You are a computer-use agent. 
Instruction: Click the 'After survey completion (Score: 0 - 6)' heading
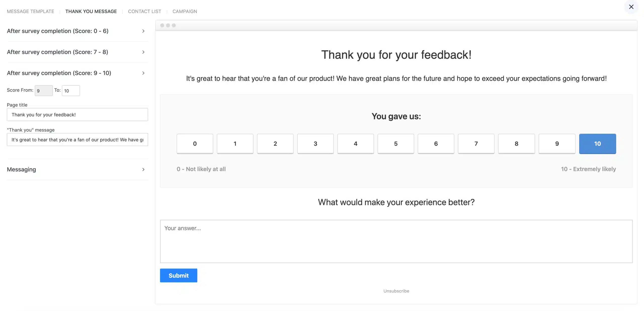58,31
